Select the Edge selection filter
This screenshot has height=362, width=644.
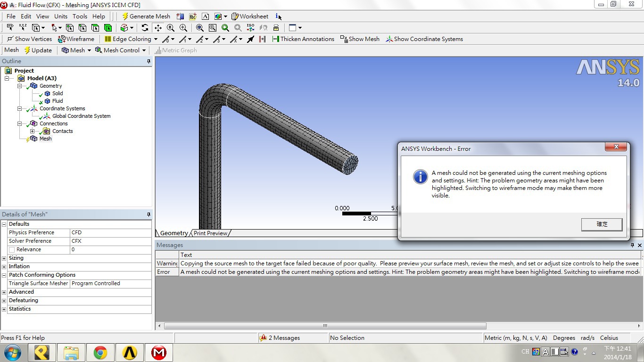coord(83,28)
